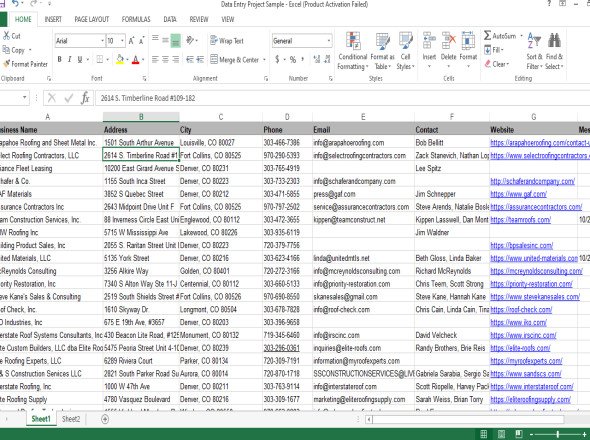Open the Fill Color dropdown arrow
The height and width of the screenshot is (440, 590).
tap(127, 59)
